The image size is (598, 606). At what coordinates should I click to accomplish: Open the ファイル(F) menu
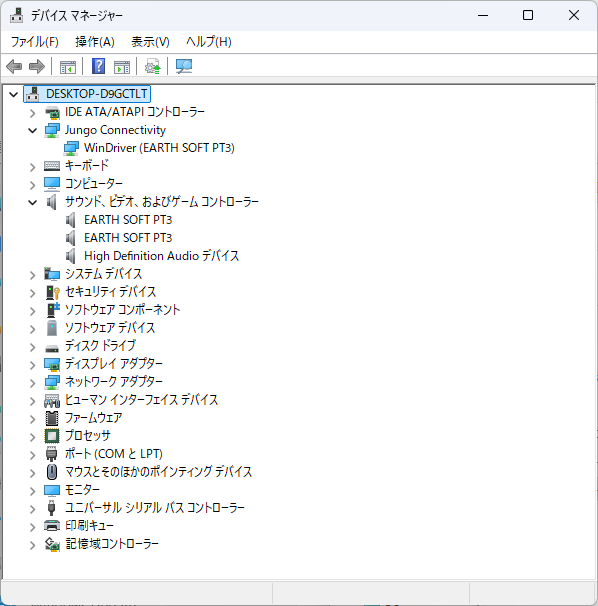(x=34, y=42)
